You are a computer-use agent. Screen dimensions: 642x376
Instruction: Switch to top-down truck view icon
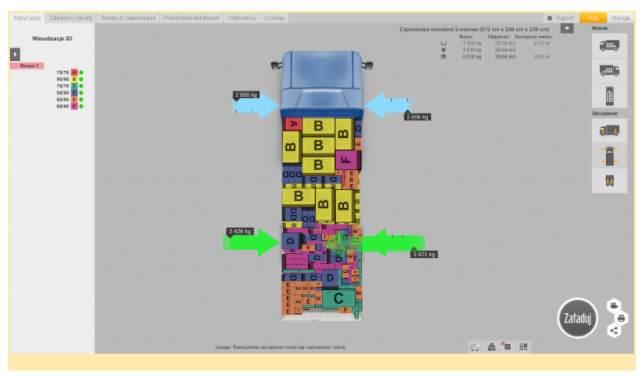[x=609, y=96]
